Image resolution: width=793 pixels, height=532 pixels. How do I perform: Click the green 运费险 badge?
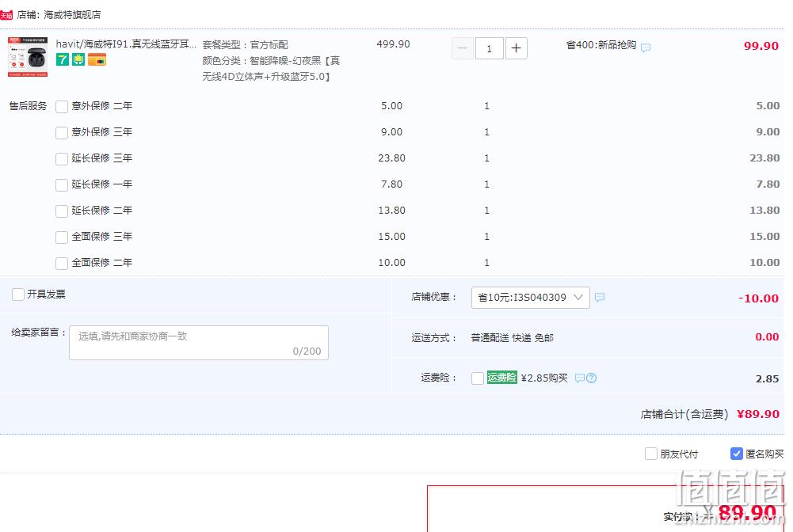[x=501, y=378]
